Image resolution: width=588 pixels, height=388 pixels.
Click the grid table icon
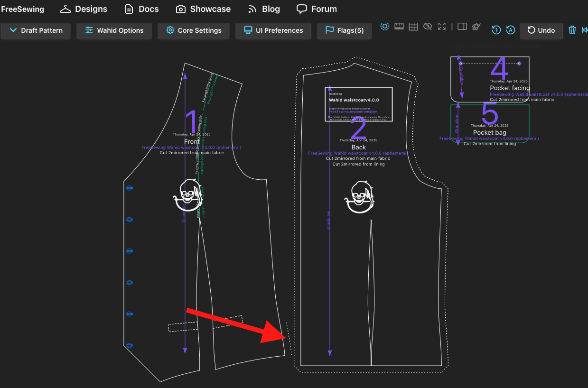(413, 27)
